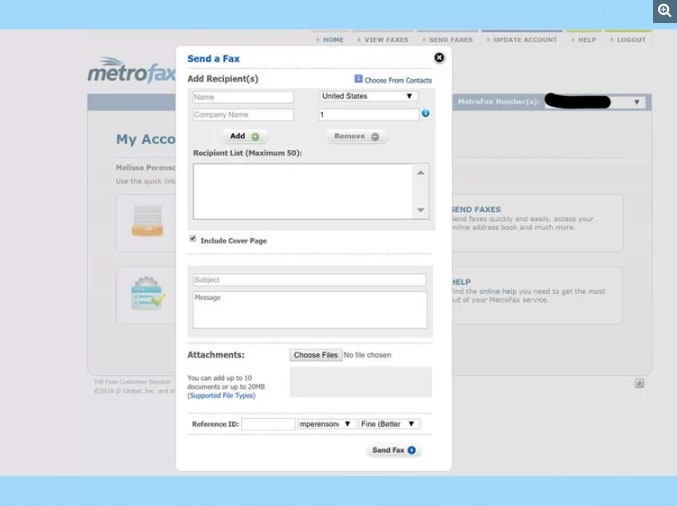
Task: Click the SEND FAXES card heading
Action: (475, 209)
